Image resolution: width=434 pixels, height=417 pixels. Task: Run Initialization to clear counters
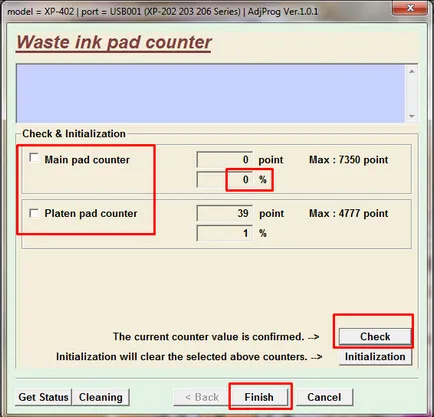(x=375, y=357)
